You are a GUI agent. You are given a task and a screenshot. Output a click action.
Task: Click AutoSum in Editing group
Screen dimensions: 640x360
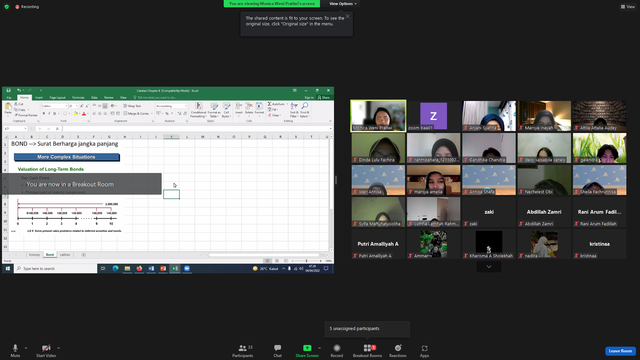tap(276, 104)
